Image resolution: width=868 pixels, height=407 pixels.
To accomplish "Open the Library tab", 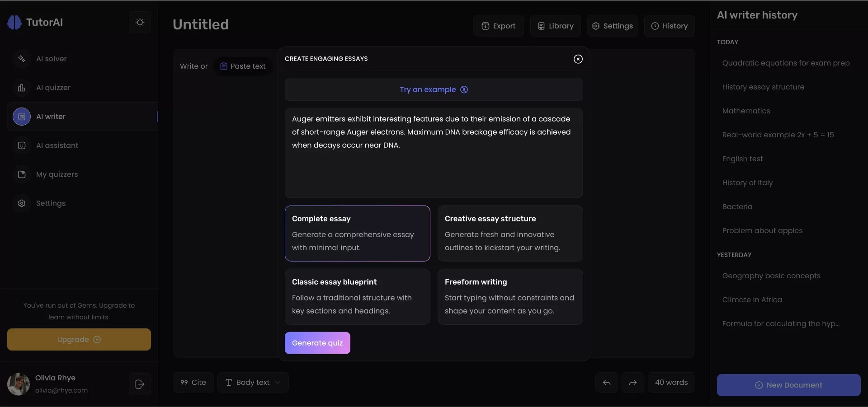I will 555,26.
